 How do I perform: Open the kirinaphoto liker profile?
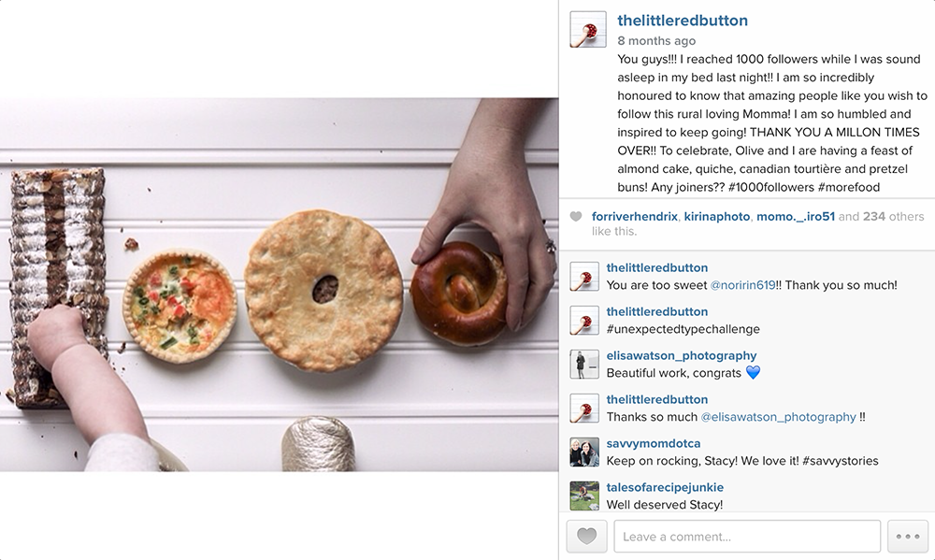coord(717,217)
